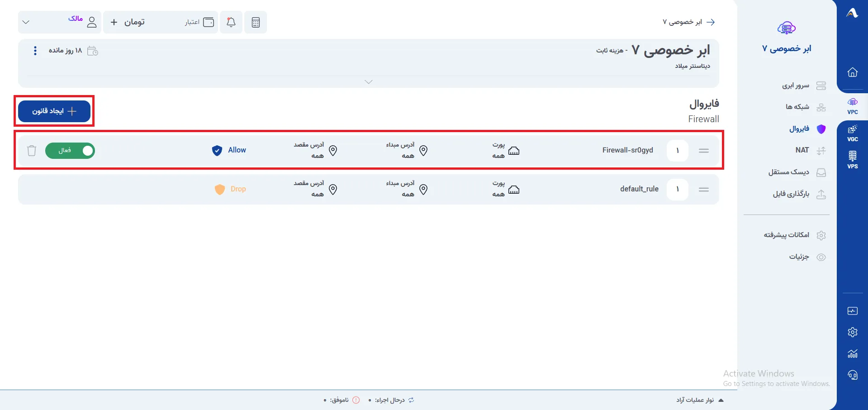Open the chart statistics icon in the sidebar
This screenshot has height=410, width=868.
point(853,353)
